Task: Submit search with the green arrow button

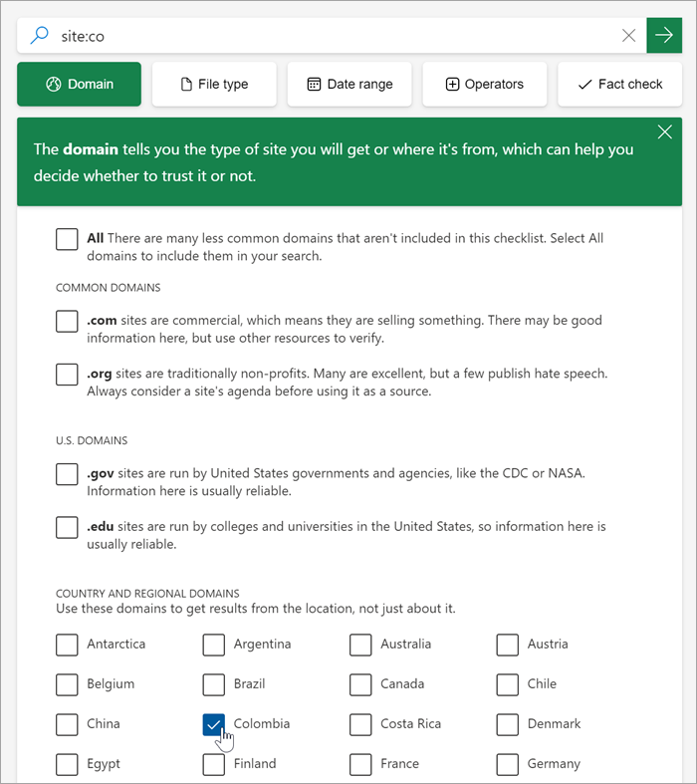Action: tap(664, 36)
